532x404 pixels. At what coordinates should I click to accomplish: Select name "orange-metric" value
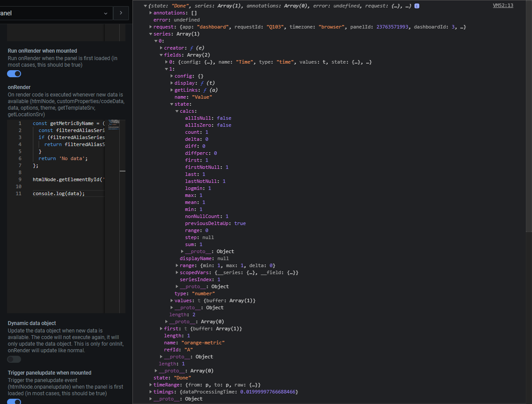(x=203, y=343)
